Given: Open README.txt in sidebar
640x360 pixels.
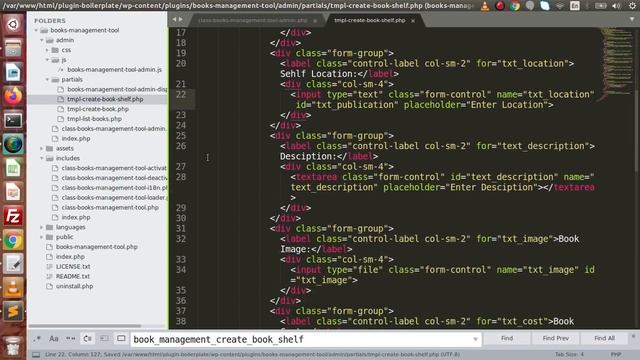Looking at the screenshot, I should pyautogui.click(x=73, y=276).
